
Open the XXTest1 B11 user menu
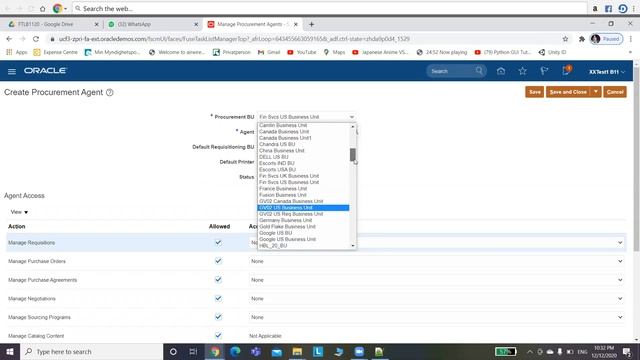[607, 72]
